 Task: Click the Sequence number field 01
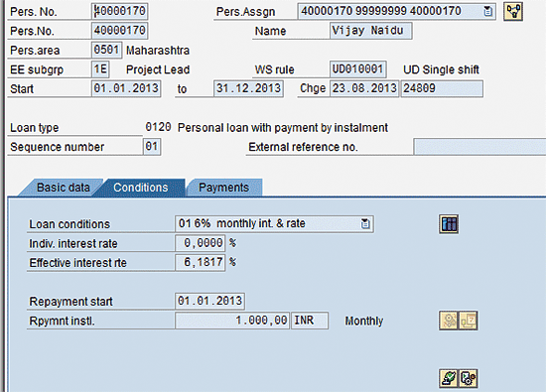pyautogui.click(x=152, y=146)
